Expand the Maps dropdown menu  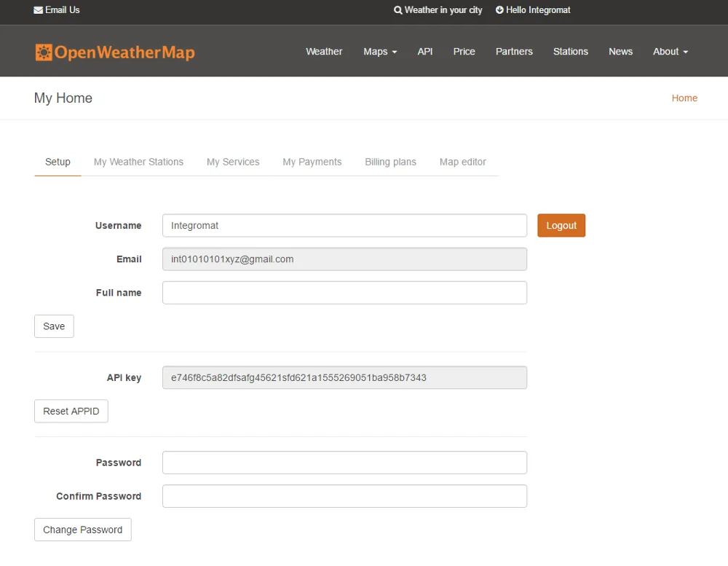[380, 52]
